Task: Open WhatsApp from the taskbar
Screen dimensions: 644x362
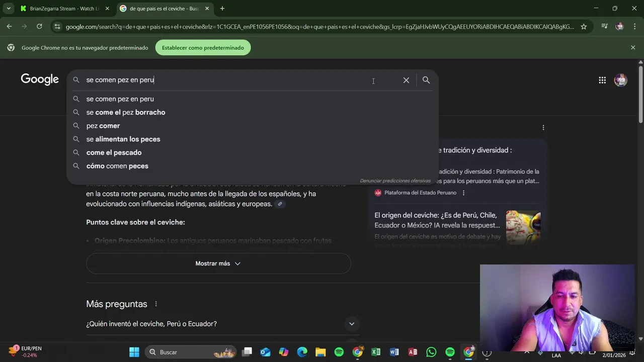Action: point(431,352)
